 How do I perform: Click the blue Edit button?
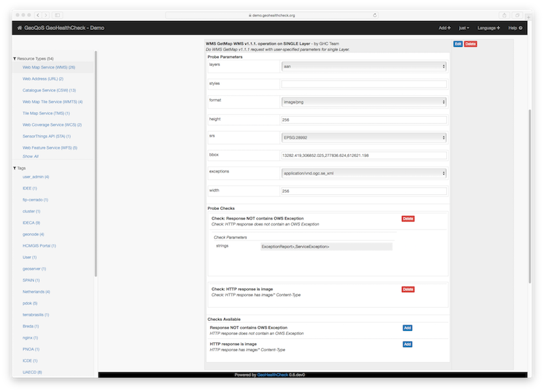point(458,43)
